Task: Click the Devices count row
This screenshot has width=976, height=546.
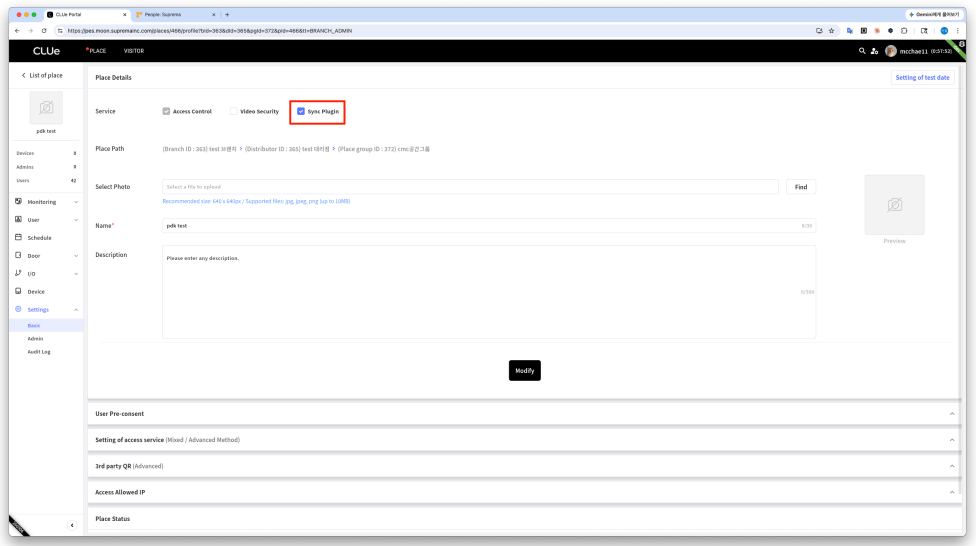Action: (46, 153)
